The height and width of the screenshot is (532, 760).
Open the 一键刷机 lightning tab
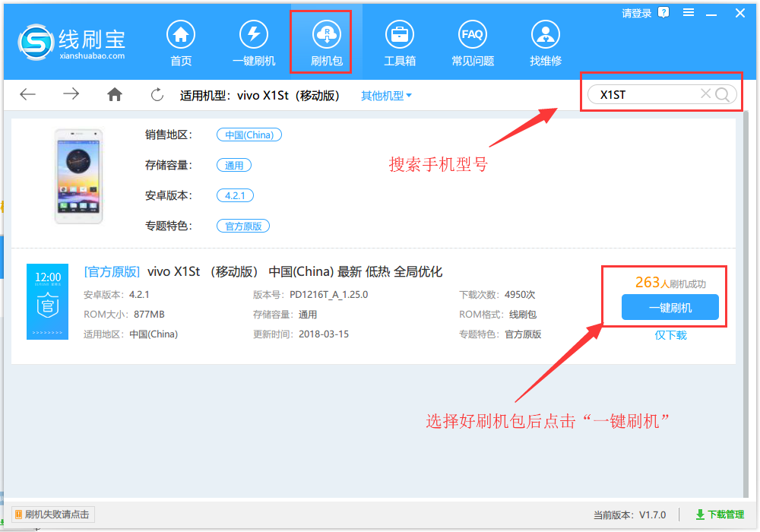coord(254,44)
